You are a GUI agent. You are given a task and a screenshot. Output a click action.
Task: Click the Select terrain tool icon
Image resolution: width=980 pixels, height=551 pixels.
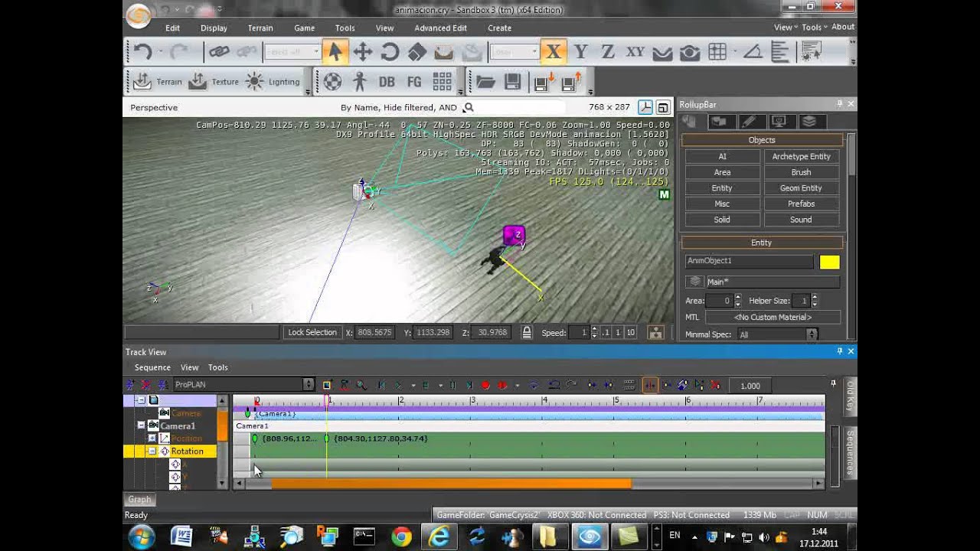click(444, 52)
